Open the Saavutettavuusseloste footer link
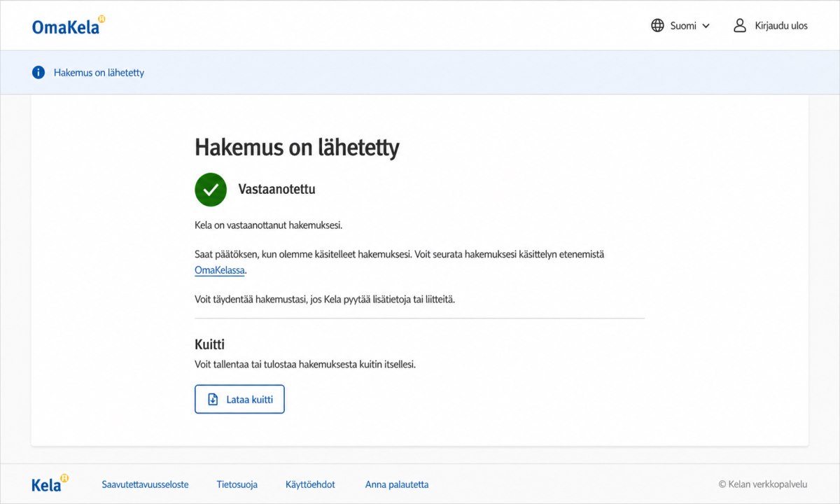The height and width of the screenshot is (504, 840). (x=145, y=484)
